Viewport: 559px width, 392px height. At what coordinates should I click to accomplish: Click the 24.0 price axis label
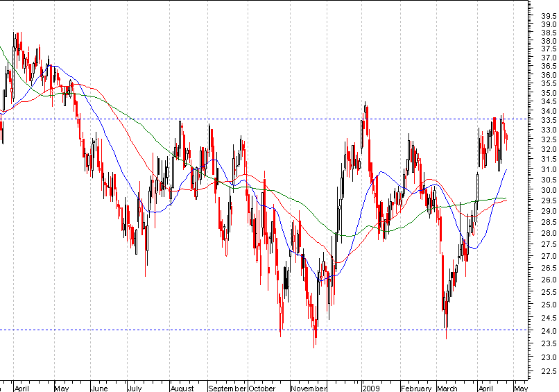click(549, 331)
